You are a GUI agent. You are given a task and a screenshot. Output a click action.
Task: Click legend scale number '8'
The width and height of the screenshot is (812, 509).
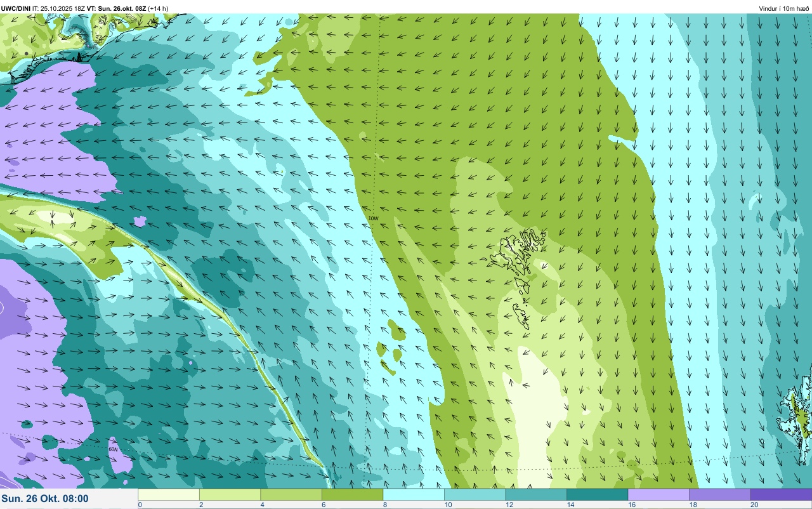click(384, 505)
